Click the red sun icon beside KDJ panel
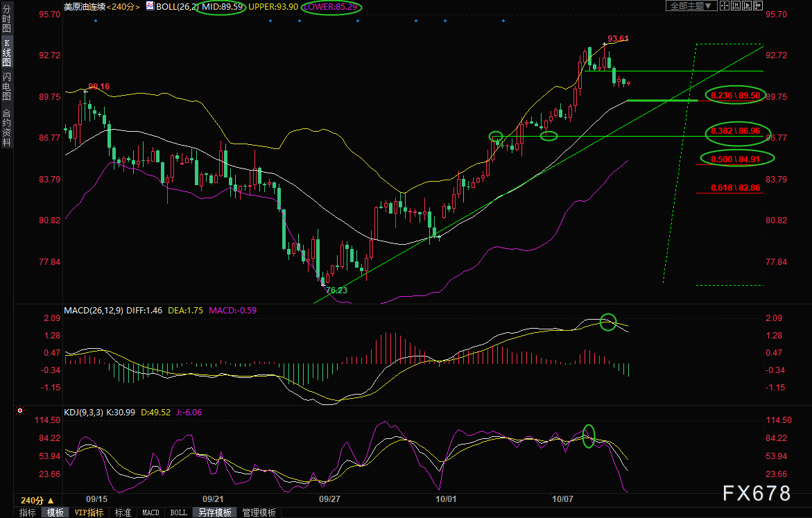Image resolution: width=812 pixels, height=518 pixels. (x=20, y=411)
